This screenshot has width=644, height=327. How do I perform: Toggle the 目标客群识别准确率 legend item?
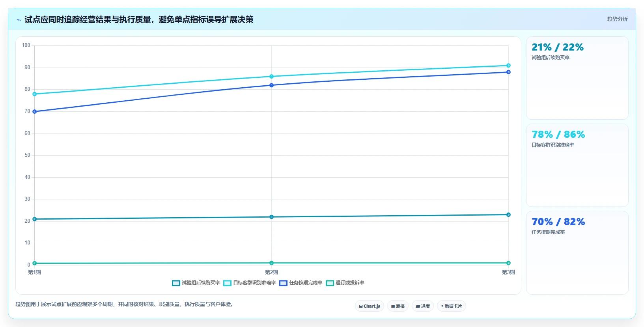coord(250,283)
